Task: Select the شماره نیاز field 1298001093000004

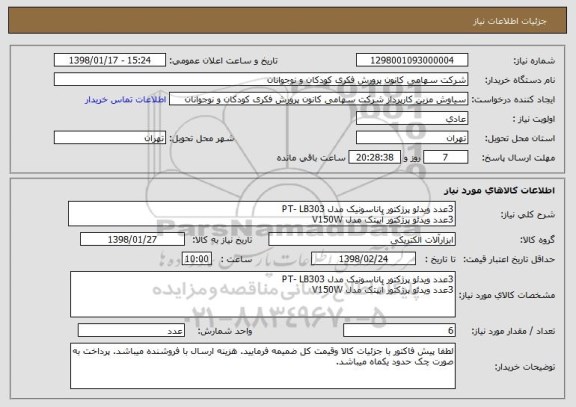Action: (412, 60)
